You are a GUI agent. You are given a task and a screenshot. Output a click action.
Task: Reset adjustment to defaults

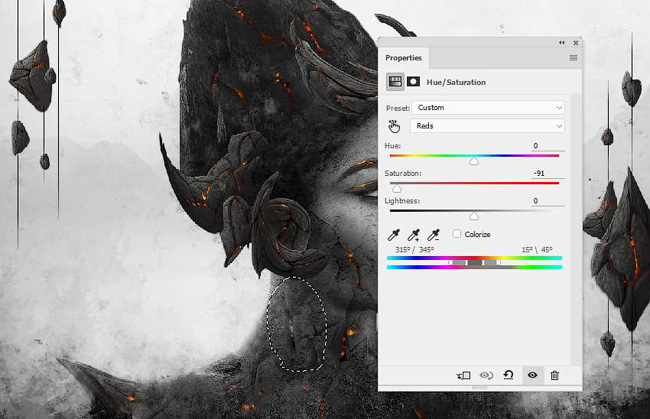508,375
